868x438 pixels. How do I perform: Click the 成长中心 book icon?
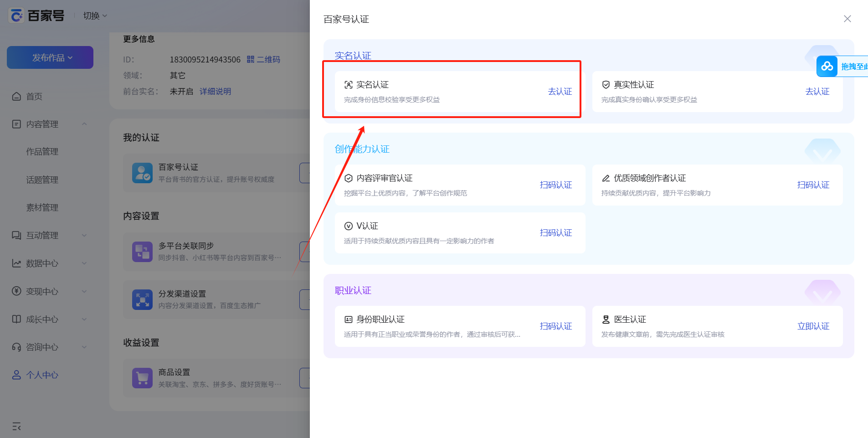16,319
